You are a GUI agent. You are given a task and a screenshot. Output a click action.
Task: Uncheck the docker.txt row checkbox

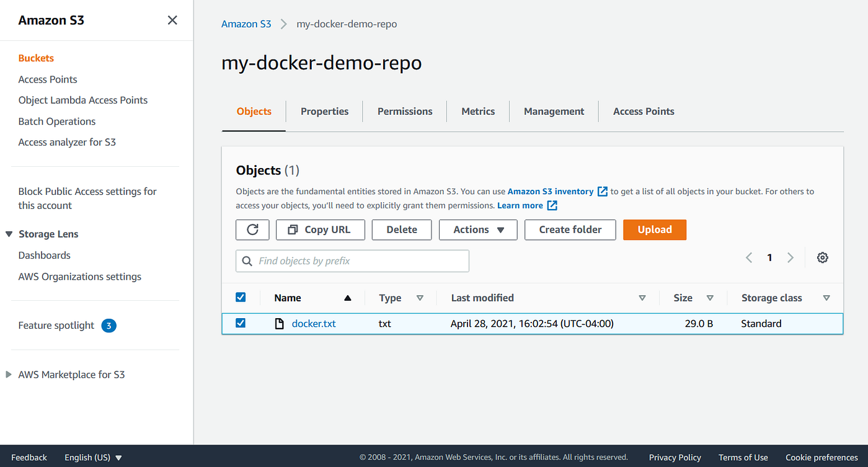(241, 323)
